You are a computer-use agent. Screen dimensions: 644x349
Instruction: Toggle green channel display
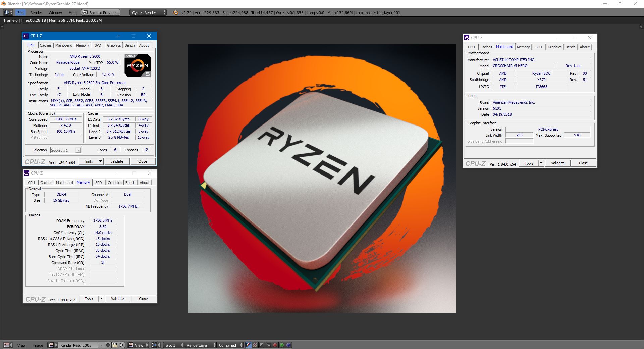(282, 345)
